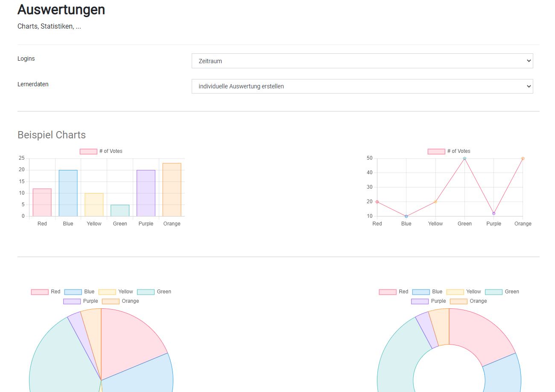The image size is (555, 392).
Task: Select the Purple data point on the line chart
Action: (x=494, y=213)
